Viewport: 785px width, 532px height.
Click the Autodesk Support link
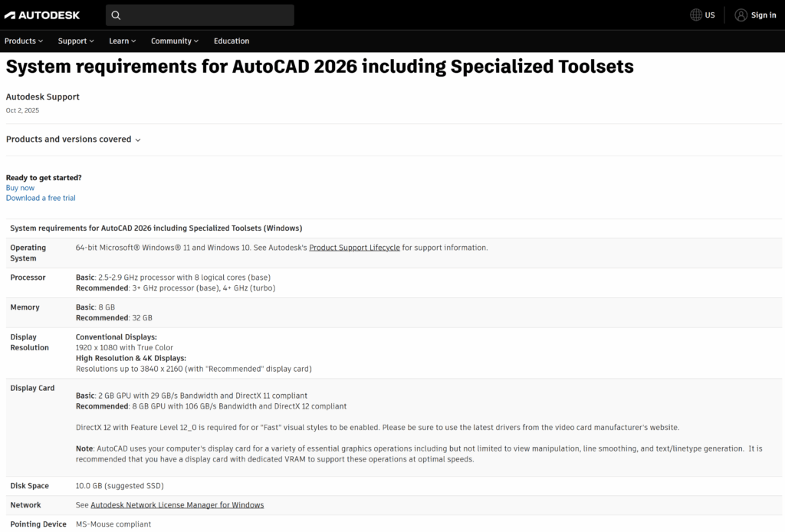[x=42, y=97]
